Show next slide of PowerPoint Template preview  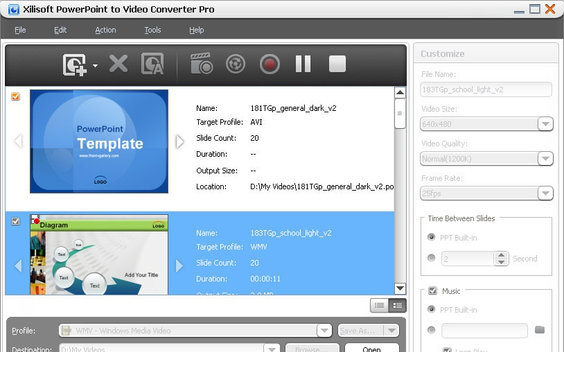pos(179,141)
